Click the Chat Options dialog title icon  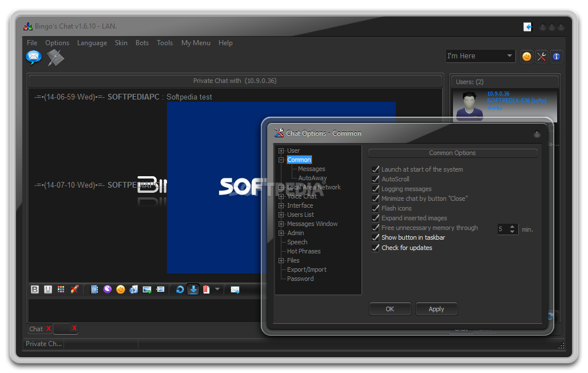pyautogui.click(x=279, y=133)
